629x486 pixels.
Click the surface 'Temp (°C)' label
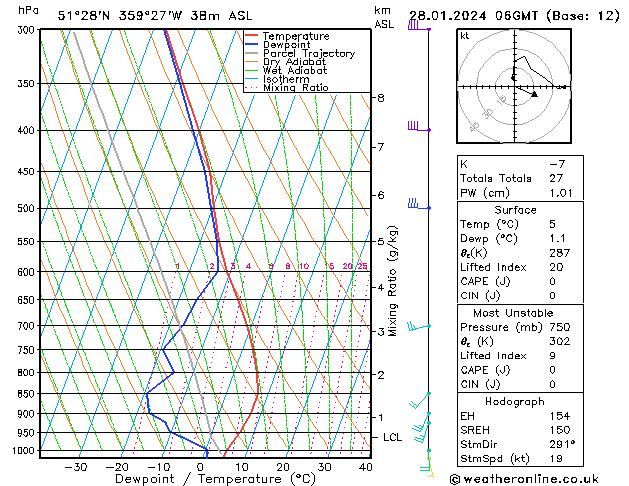(489, 225)
